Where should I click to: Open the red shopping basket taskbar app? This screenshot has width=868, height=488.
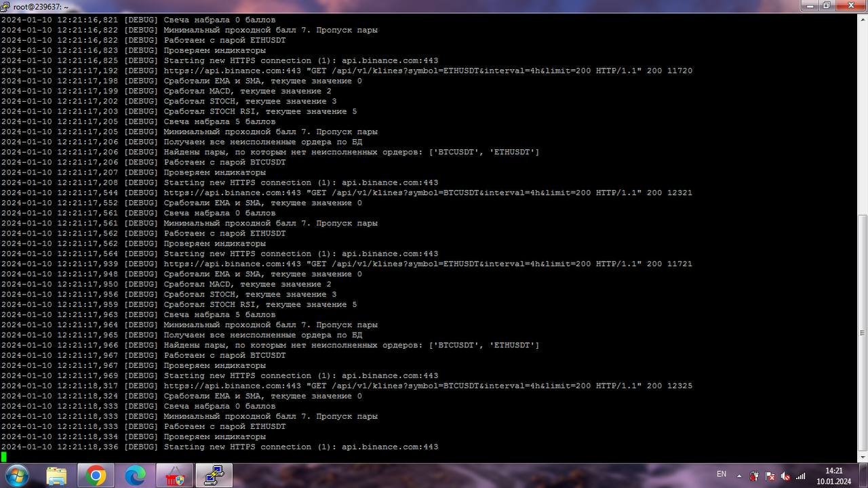(x=174, y=476)
